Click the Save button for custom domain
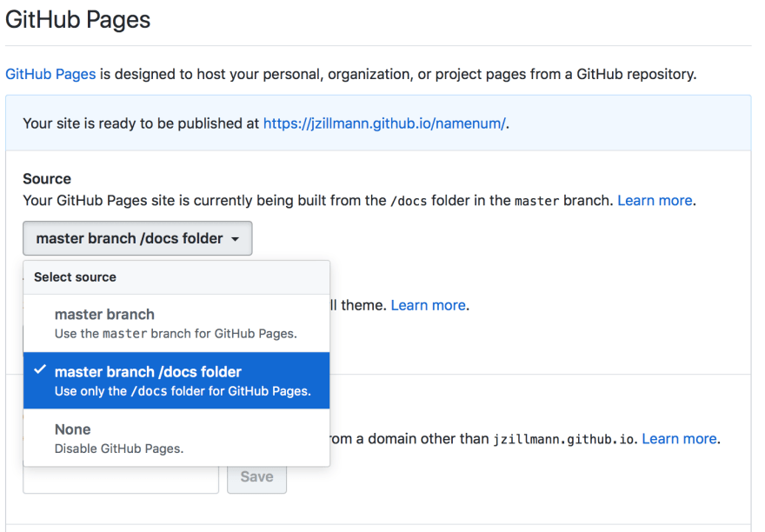765x532 pixels. coord(256,477)
